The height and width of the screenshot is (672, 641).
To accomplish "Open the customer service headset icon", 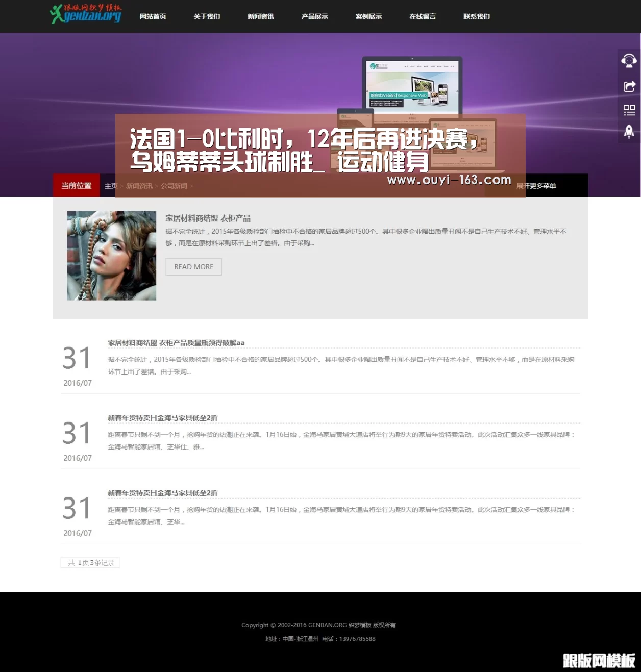I will (629, 61).
